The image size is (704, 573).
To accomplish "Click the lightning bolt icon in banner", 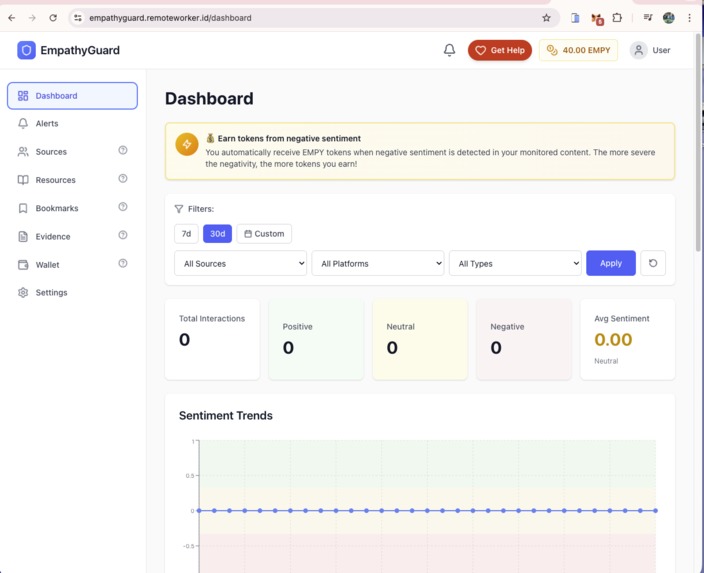I will tap(187, 144).
